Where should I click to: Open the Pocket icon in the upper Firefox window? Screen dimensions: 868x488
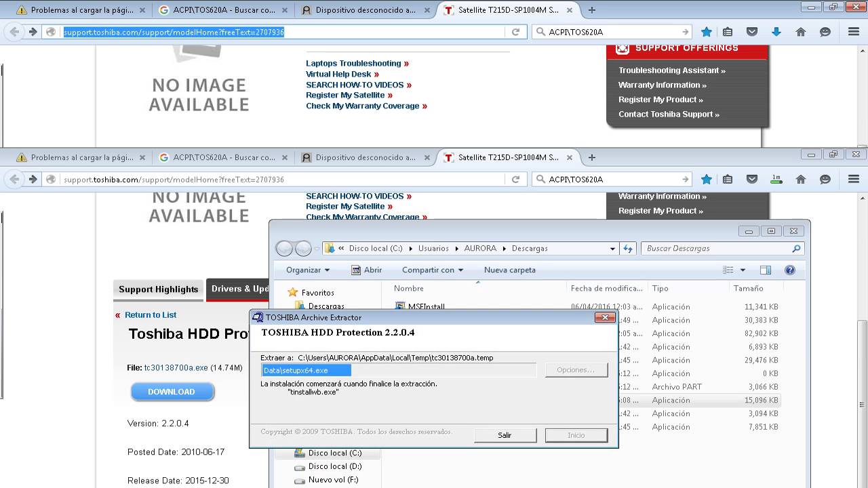tap(752, 32)
